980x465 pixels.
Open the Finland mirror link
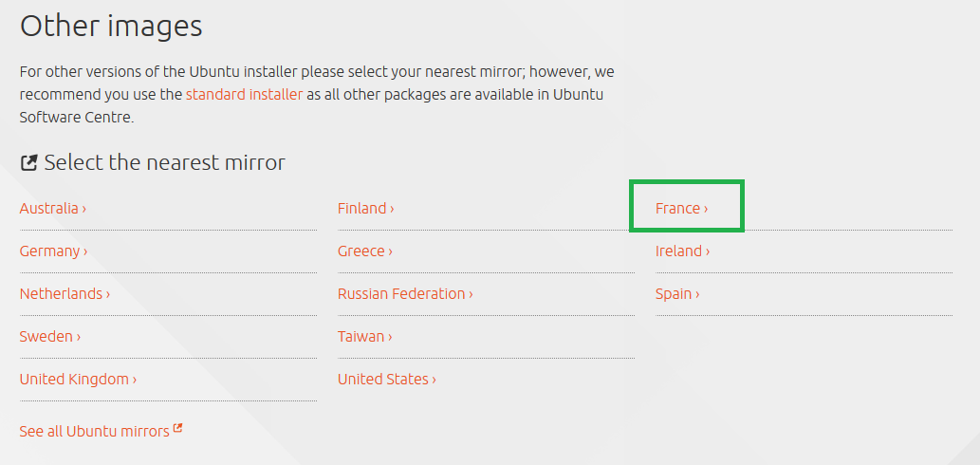(x=365, y=208)
